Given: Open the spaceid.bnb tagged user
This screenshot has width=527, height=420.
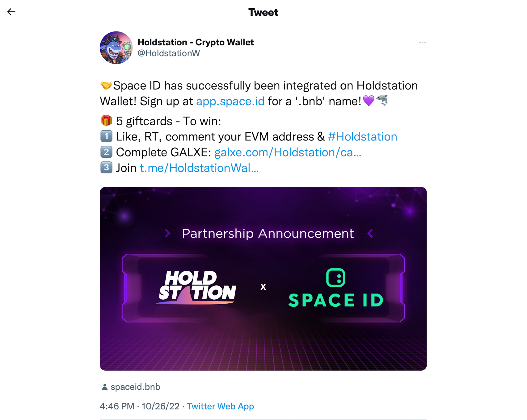Looking at the screenshot, I should 135,387.
